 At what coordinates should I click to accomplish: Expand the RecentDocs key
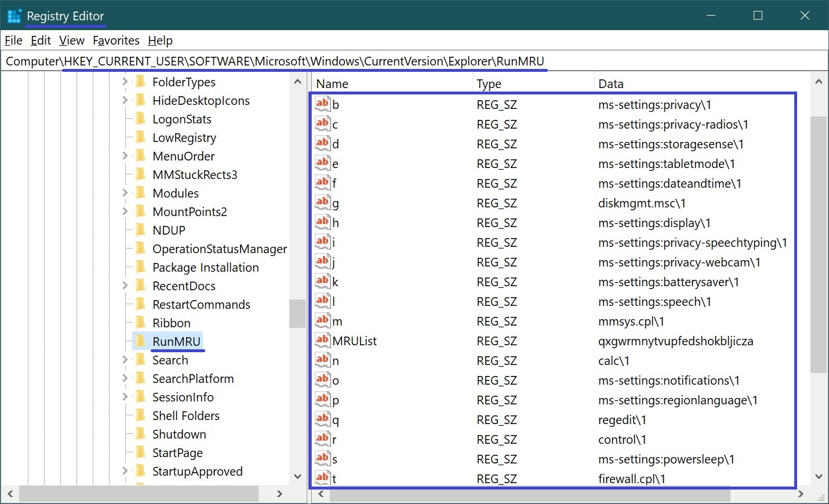[x=125, y=286]
